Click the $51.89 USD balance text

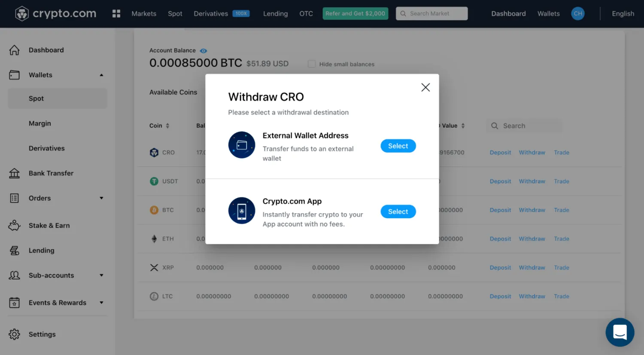click(267, 64)
